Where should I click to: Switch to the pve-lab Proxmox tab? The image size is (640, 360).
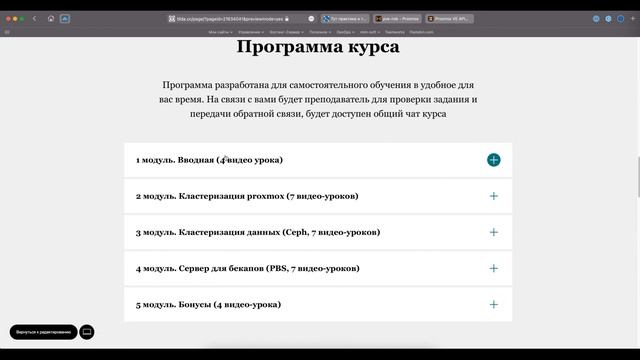tap(397, 19)
